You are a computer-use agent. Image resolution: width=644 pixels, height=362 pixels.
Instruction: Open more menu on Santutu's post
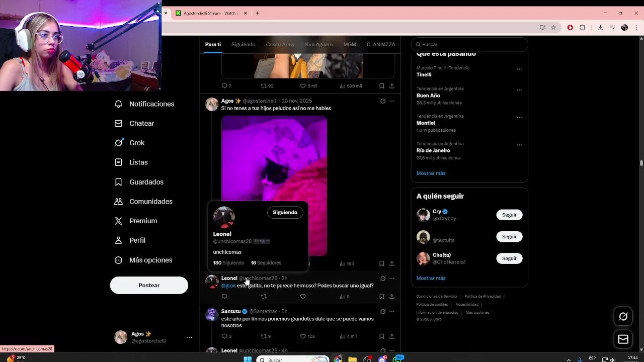(392, 311)
